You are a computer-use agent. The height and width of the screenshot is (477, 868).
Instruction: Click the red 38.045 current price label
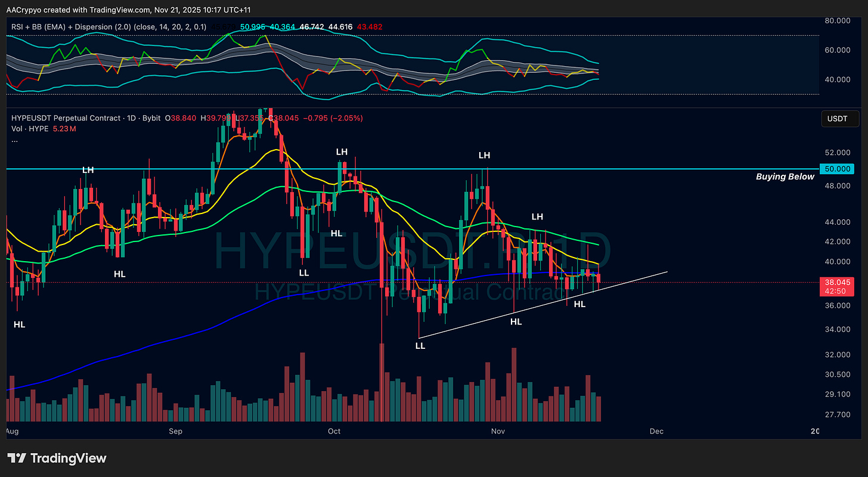pos(837,282)
